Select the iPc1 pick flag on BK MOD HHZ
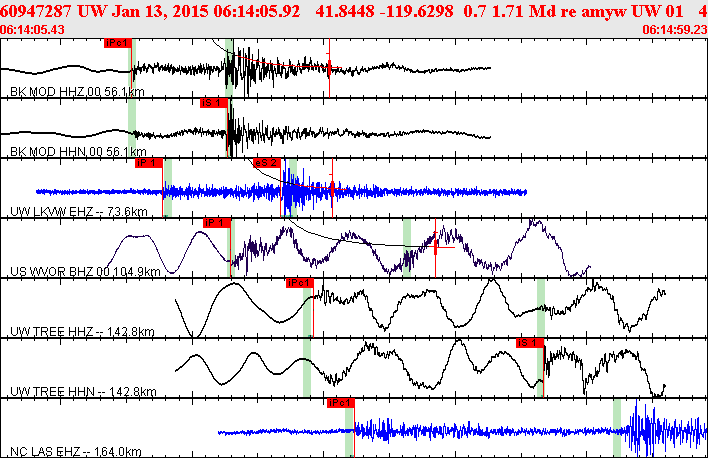Image resolution: width=708 pixels, height=458 pixels. point(118,43)
